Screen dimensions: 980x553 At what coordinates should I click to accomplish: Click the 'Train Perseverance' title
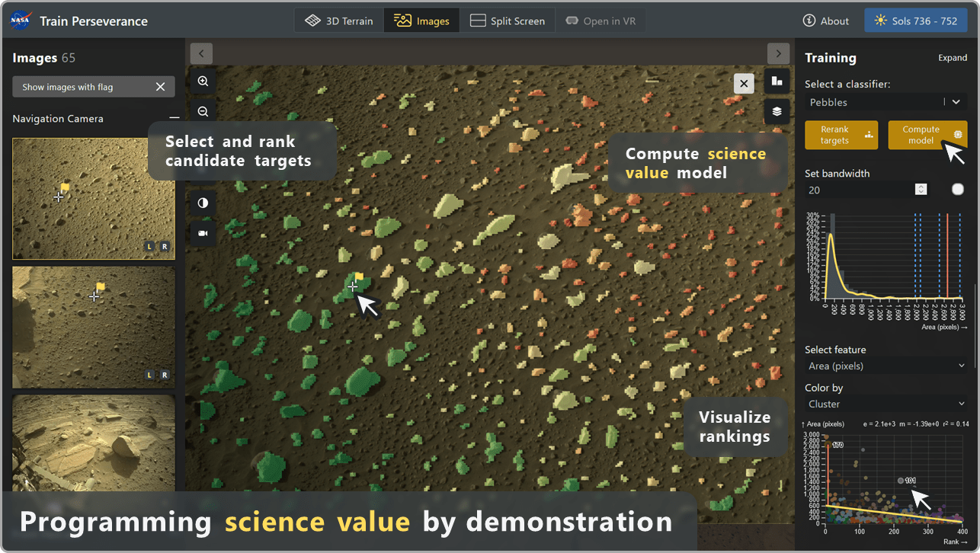point(94,21)
